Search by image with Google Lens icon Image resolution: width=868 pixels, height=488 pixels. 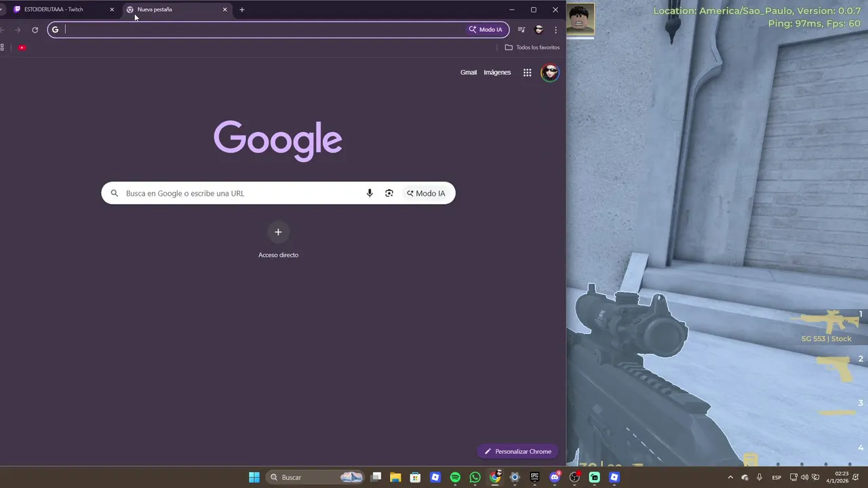click(389, 193)
